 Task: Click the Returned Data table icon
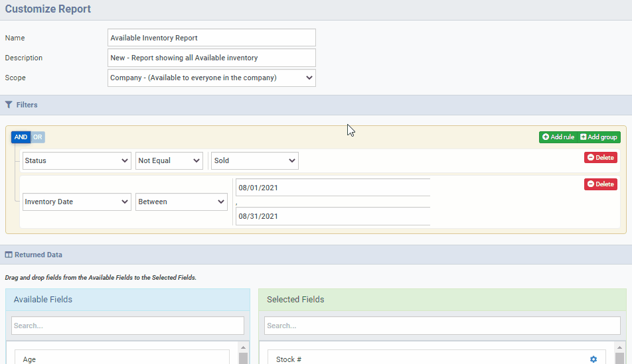(9, 255)
